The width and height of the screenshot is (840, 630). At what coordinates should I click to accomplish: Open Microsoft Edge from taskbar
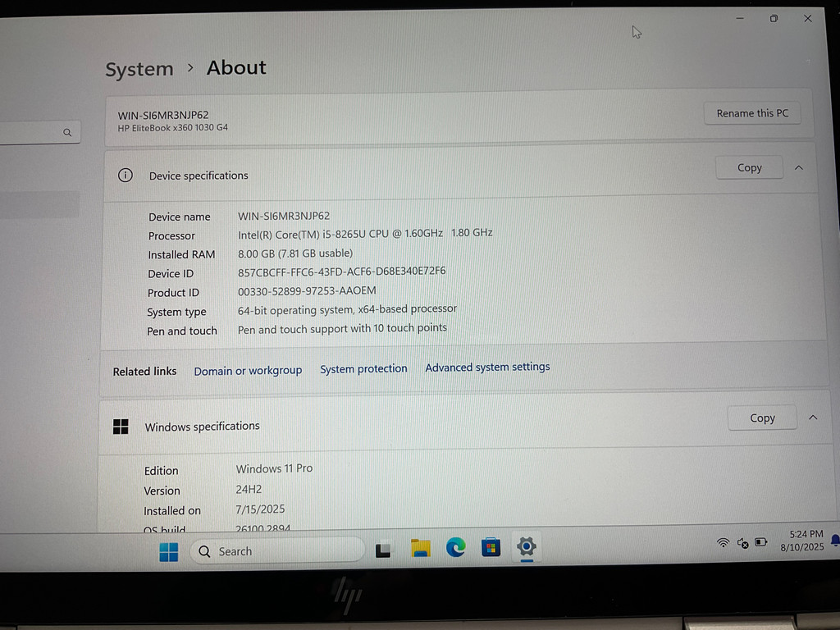pos(456,547)
